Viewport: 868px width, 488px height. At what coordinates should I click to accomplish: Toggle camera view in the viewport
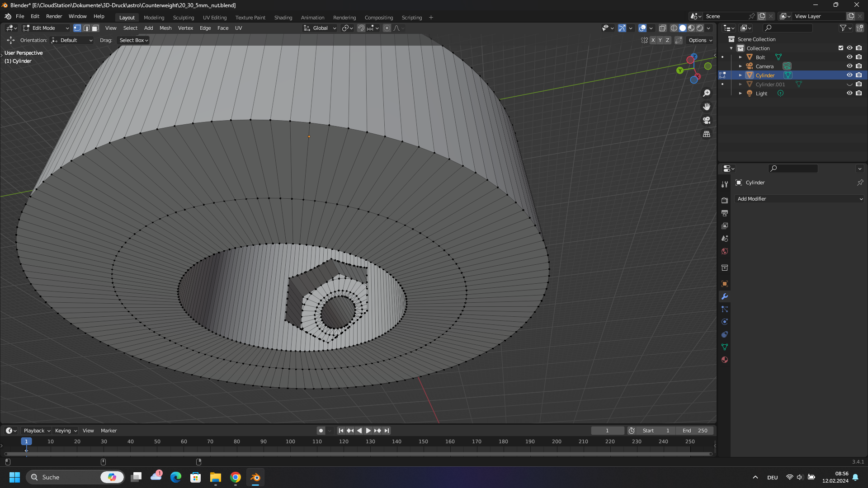(x=707, y=120)
